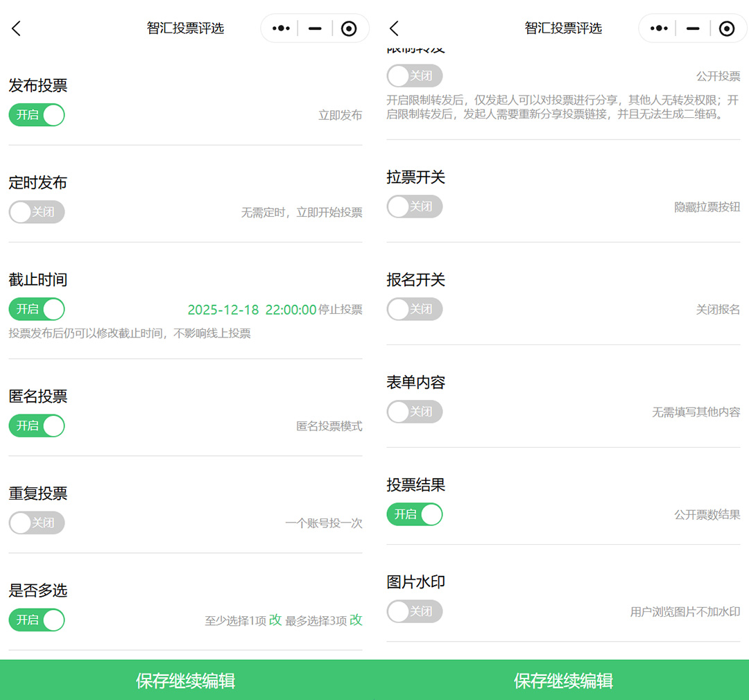Close the mini program via right circle icon
This screenshot has width=749, height=700.
726,28
